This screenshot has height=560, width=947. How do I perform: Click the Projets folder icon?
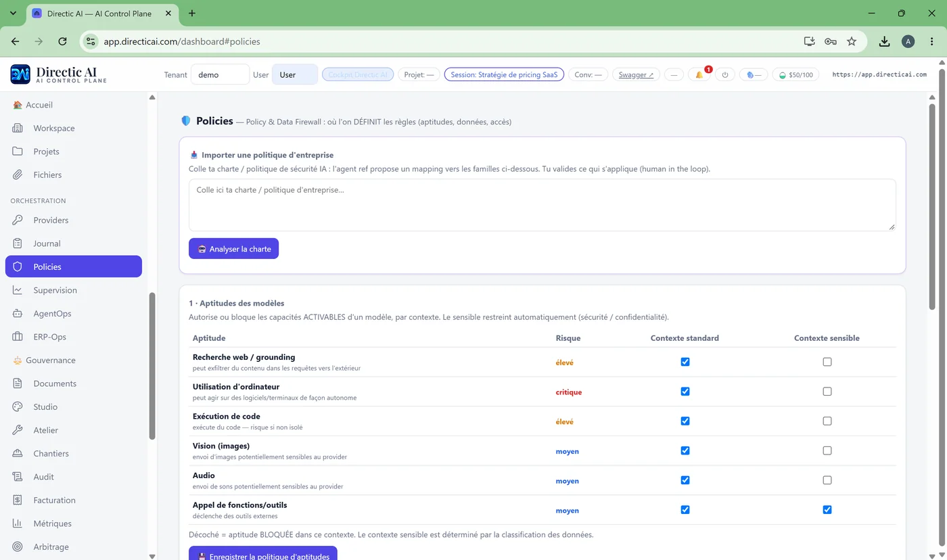click(18, 151)
